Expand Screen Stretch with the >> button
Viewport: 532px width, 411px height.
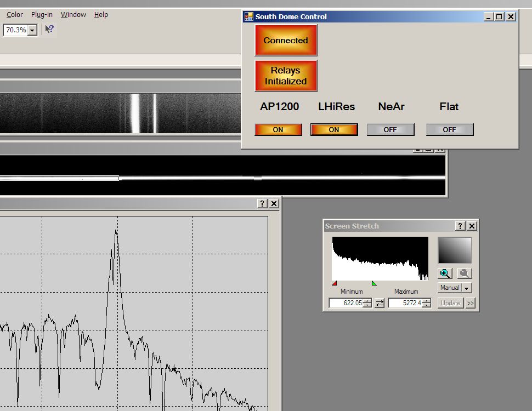point(470,303)
